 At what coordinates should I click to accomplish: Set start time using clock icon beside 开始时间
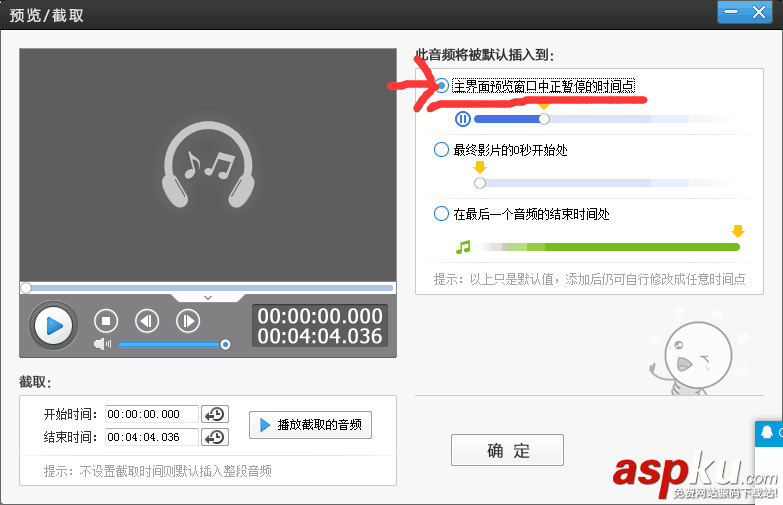click(215, 414)
